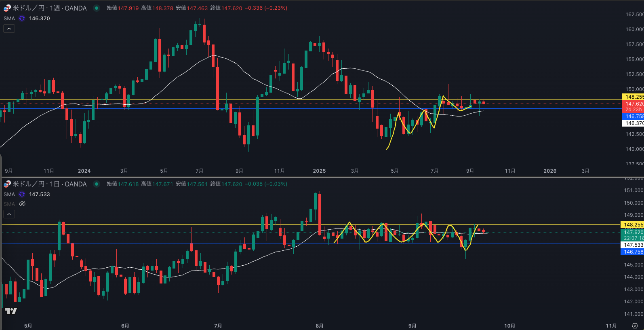Image resolution: width=644 pixels, height=330 pixels.
Task: Show the hidden SMA indicator via eye icon
Action: [22, 204]
